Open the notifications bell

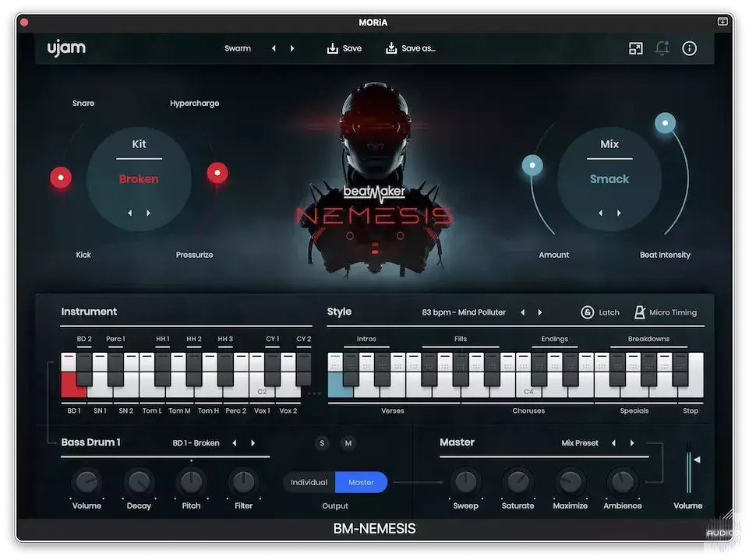click(662, 48)
